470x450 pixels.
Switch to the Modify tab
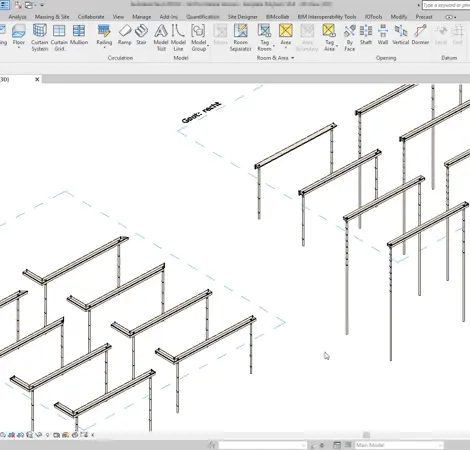click(x=399, y=17)
